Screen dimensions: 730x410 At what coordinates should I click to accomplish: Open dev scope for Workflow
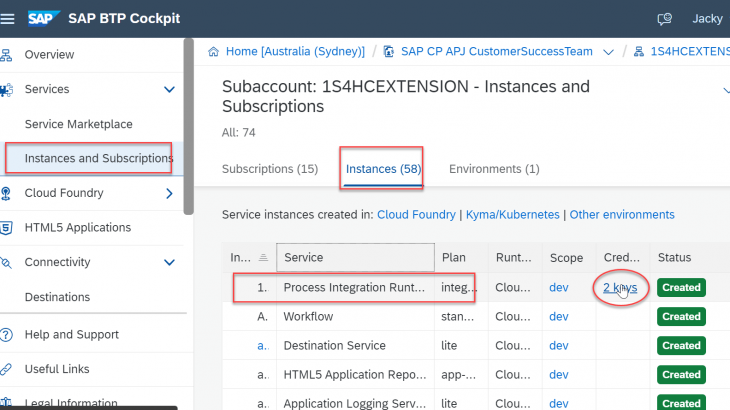(x=559, y=316)
